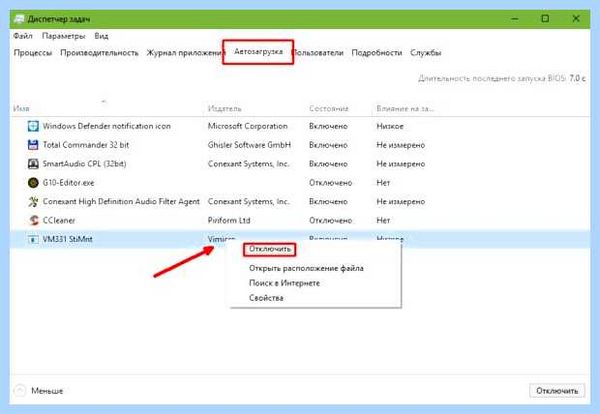
Task: Select the G10-Editor.exe entry
Action: coord(68,183)
